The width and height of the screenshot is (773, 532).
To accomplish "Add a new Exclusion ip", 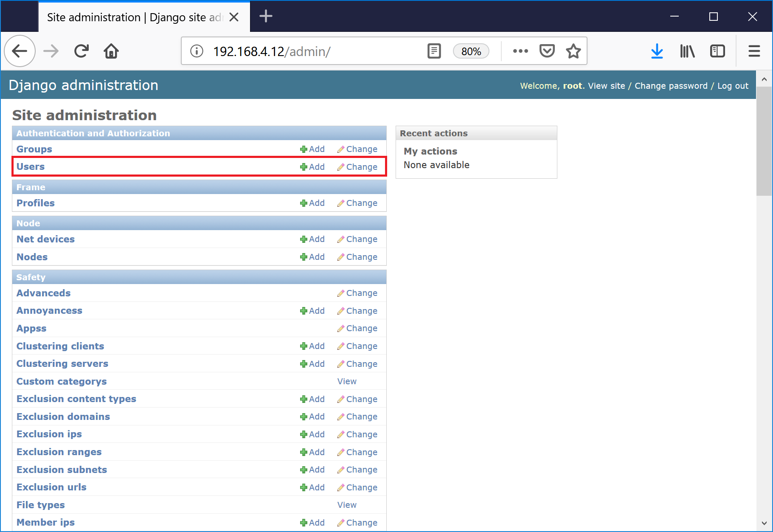I will coord(312,434).
